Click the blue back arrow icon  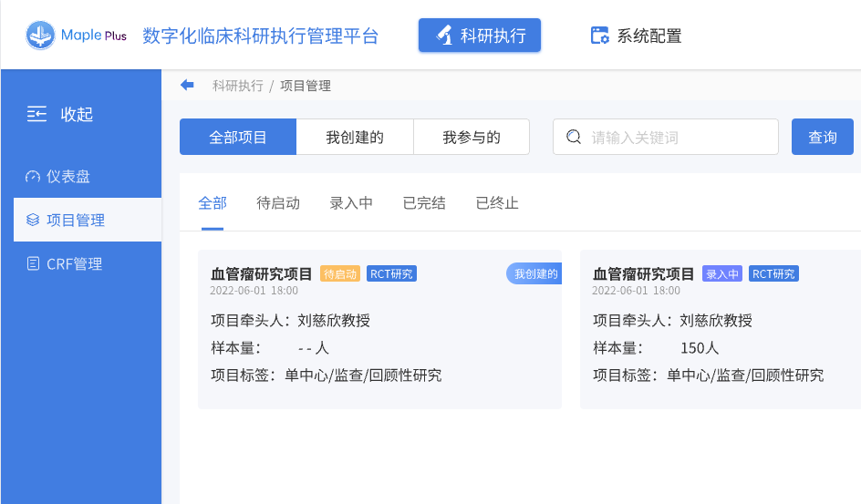(187, 85)
